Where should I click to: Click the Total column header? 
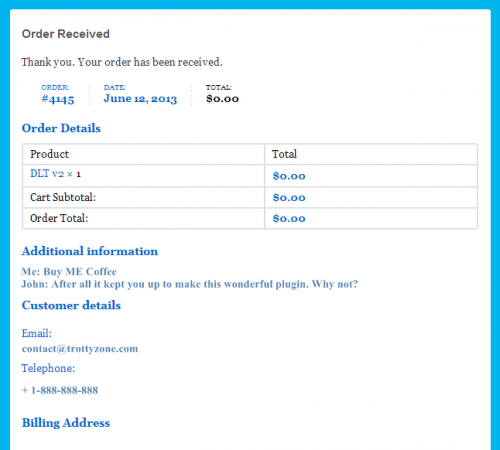coord(284,154)
